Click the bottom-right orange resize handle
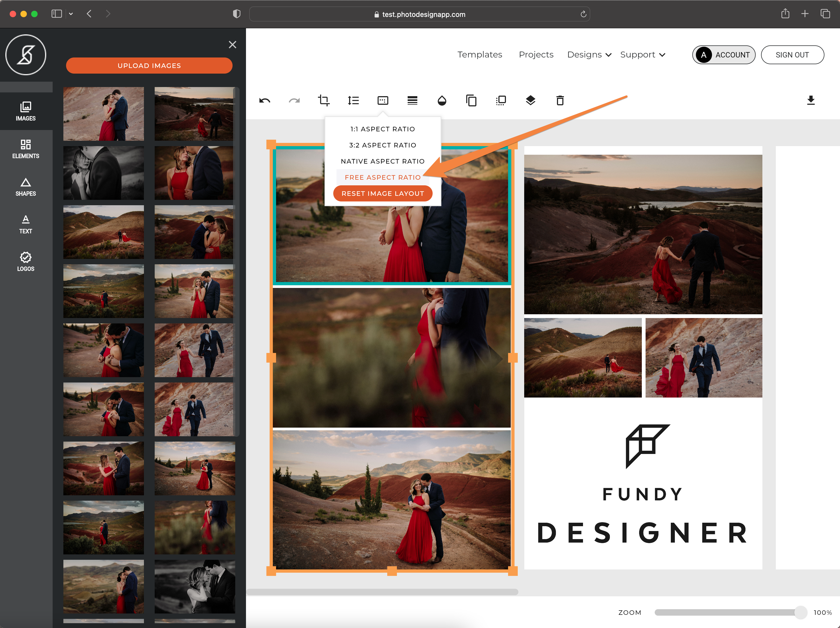840x628 pixels. coord(513,571)
